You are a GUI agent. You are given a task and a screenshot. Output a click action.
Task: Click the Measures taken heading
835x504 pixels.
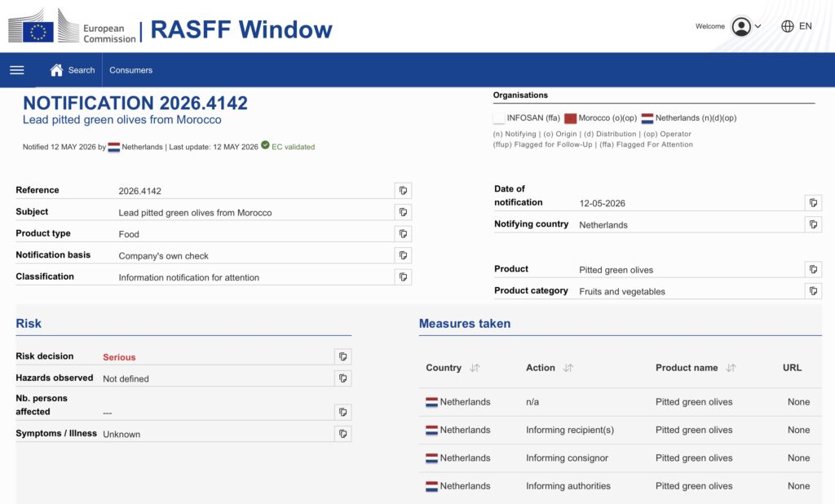point(465,324)
